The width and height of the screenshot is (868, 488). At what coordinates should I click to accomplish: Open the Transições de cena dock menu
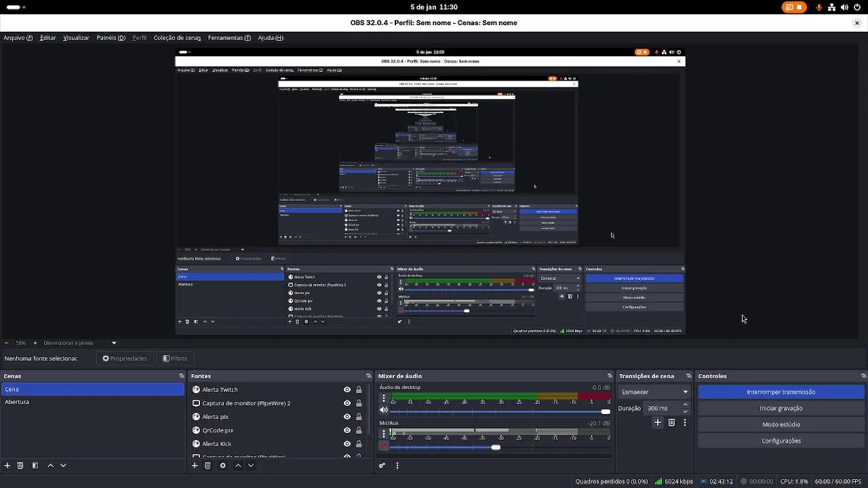pyautogui.click(x=689, y=376)
